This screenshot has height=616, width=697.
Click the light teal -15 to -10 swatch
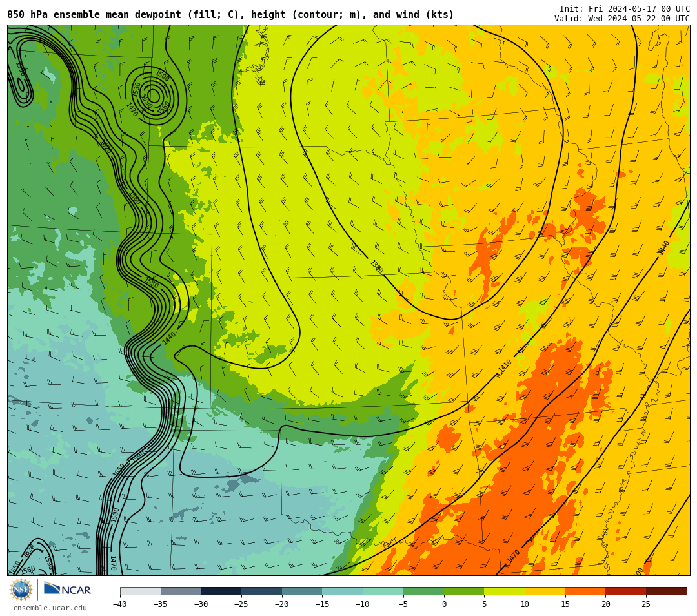343,591
